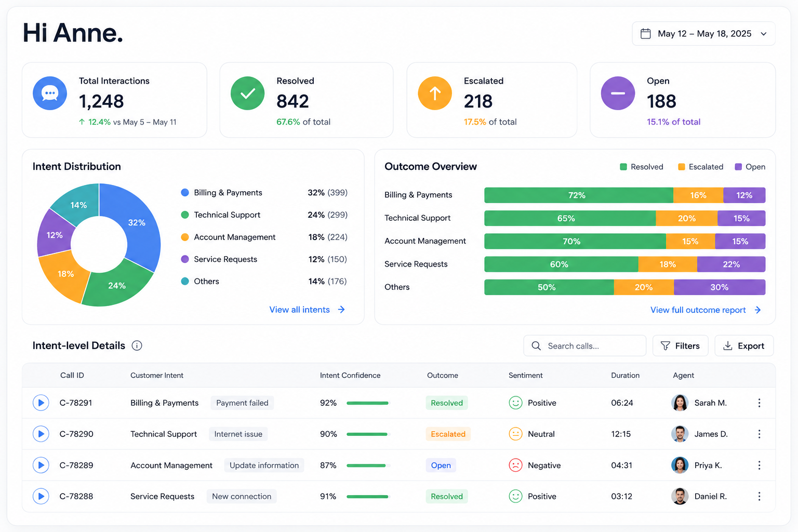This screenshot has width=798, height=532.
Task: Sort by Outcome column header
Action: point(443,376)
